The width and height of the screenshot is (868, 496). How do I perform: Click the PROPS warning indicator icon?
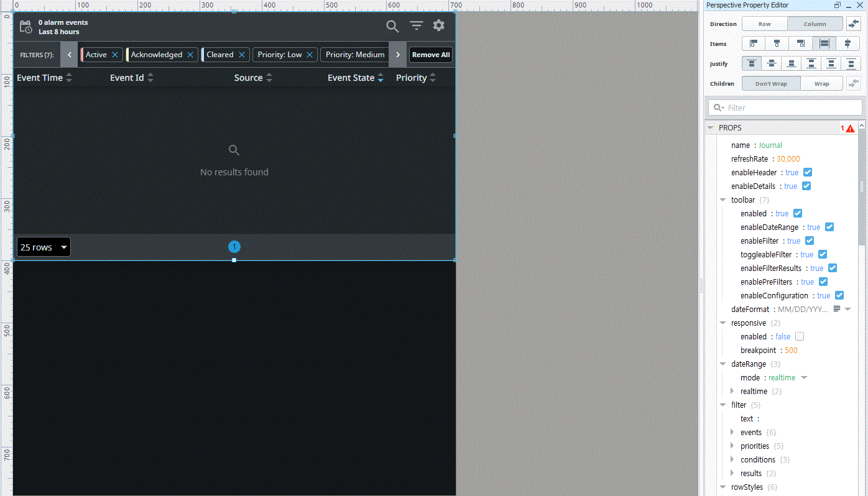[x=850, y=129]
